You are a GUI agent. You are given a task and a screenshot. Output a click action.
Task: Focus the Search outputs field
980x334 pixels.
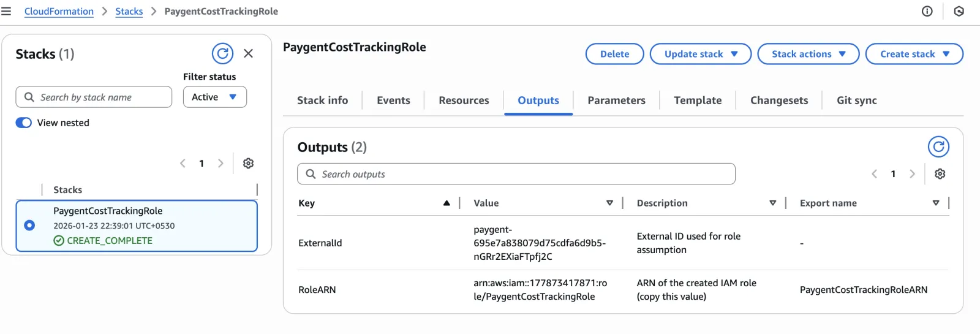(x=516, y=174)
